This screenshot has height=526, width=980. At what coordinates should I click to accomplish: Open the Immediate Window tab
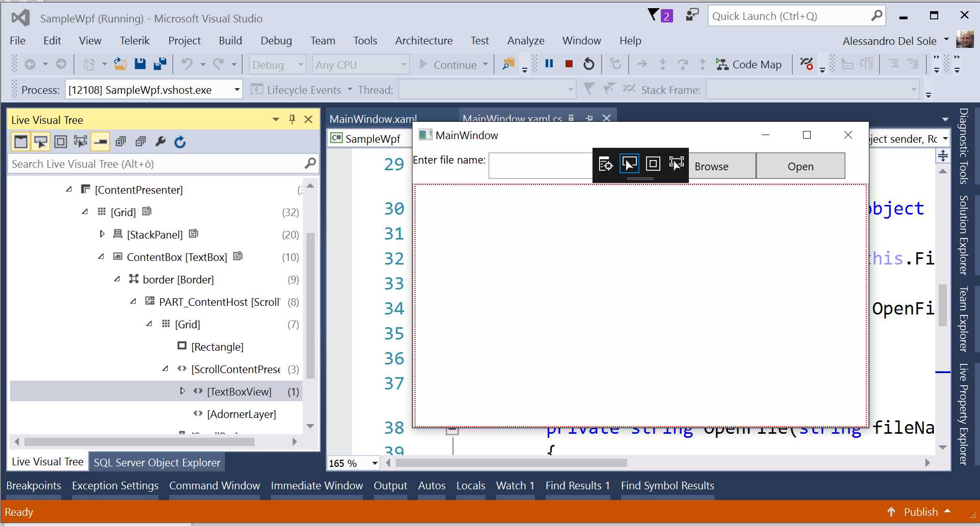click(317, 486)
